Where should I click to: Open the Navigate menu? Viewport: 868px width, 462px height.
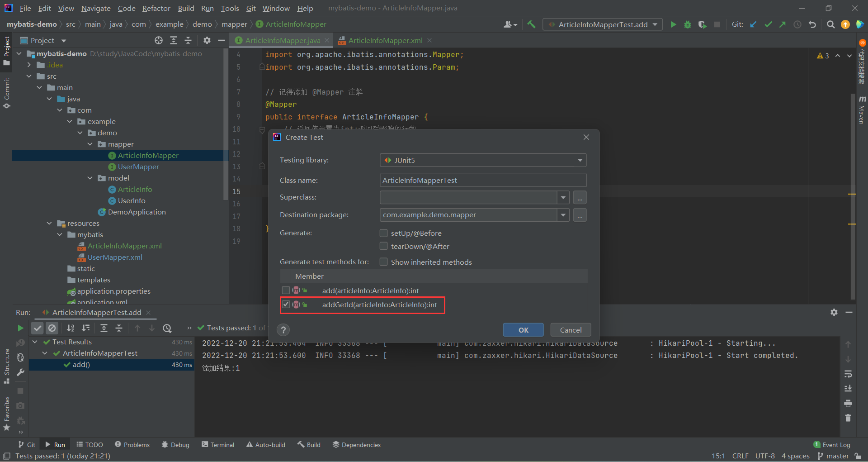pos(96,8)
